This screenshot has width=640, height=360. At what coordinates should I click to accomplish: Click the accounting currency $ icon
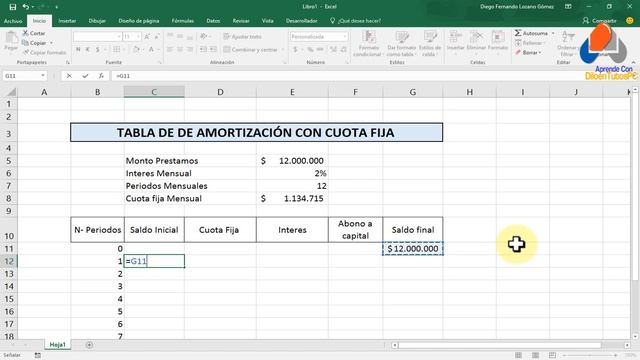[x=295, y=49]
